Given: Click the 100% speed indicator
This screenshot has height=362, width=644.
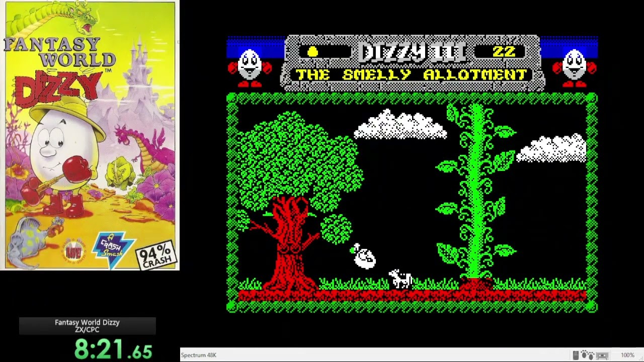Looking at the screenshot, I should [x=627, y=355].
